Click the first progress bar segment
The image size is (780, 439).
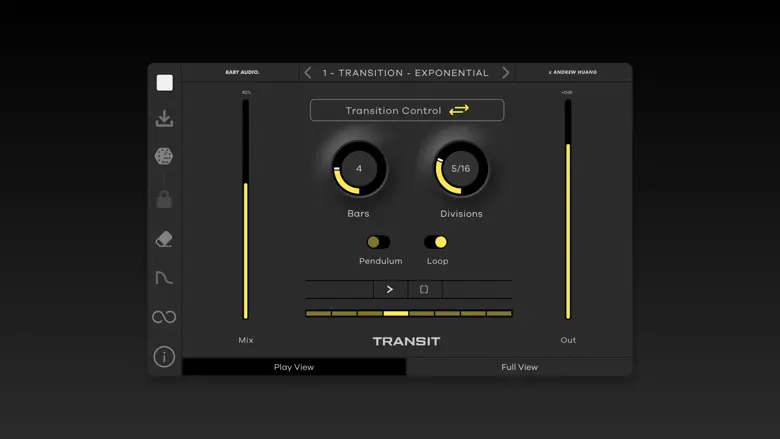click(318, 313)
